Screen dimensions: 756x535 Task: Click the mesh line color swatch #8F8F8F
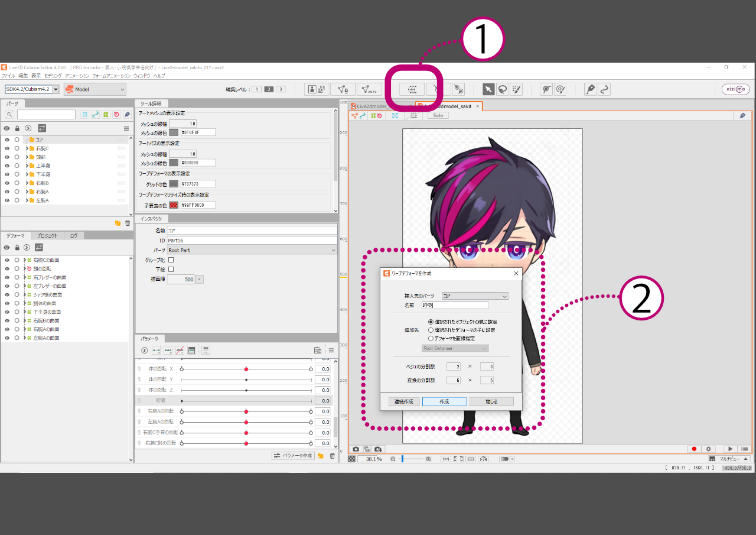(174, 132)
